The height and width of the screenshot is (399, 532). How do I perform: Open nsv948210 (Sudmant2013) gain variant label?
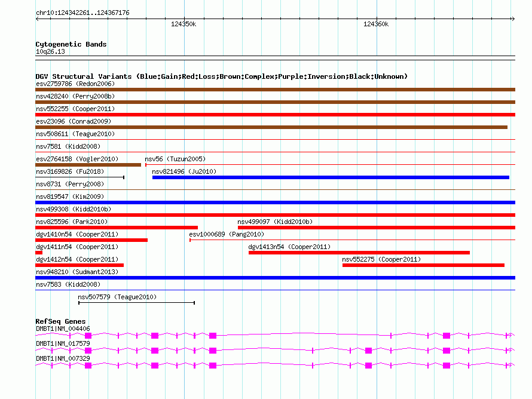click(x=77, y=272)
